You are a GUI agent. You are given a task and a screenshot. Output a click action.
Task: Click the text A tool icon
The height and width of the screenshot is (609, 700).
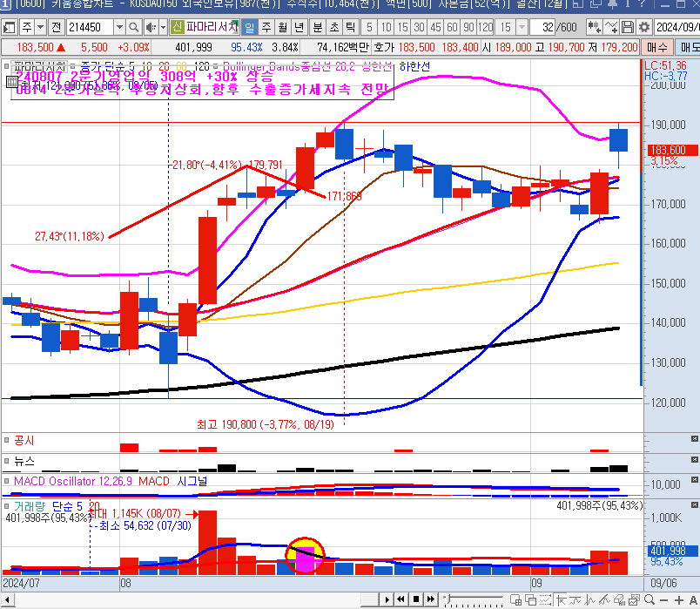[x=694, y=600]
